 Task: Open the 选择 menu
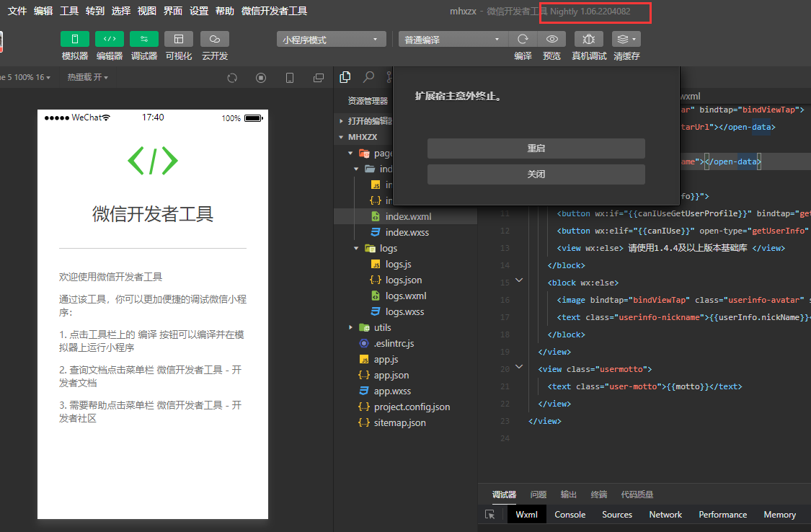120,11
